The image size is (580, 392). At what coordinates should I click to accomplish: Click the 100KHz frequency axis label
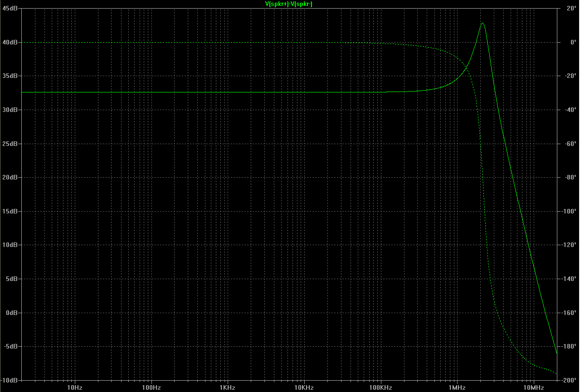pos(380,388)
